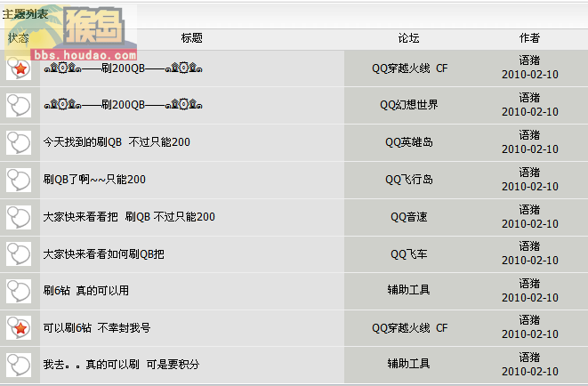
Task: Click the status icon of the QQ音速 thread
Action: tap(19, 217)
